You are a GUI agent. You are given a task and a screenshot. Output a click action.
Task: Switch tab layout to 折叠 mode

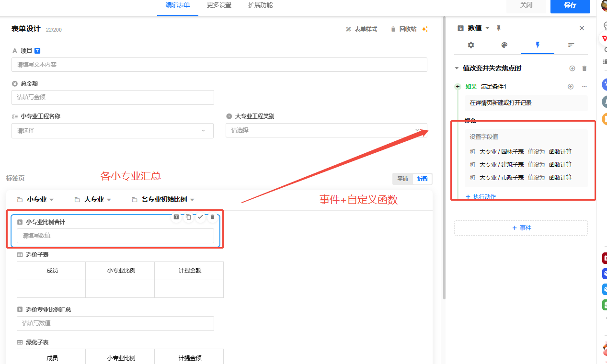click(422, 179)
